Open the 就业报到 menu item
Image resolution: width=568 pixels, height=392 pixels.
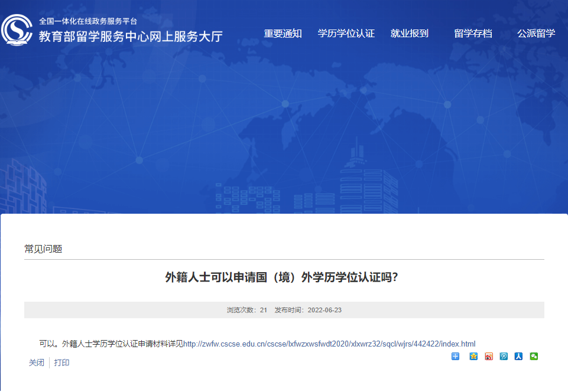pos(410,34)
